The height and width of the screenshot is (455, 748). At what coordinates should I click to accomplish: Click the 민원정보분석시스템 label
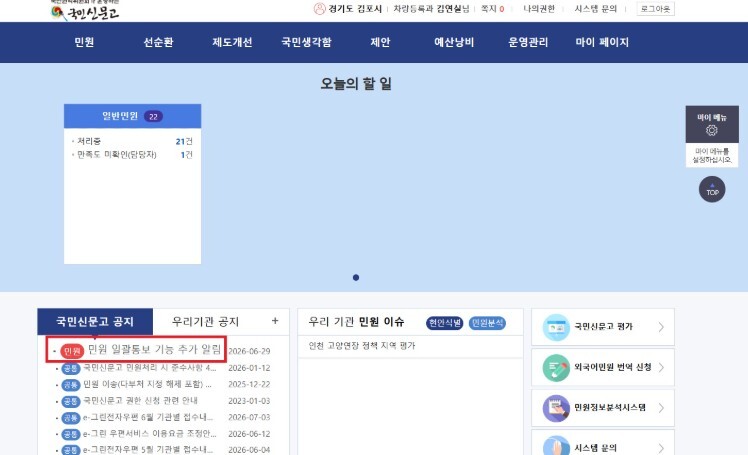pos(610,408)
